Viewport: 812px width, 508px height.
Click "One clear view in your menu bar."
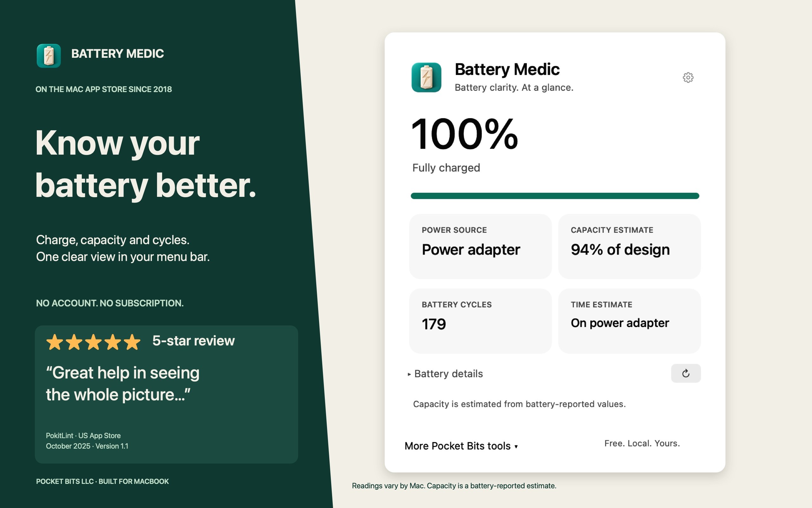[x=123, y=257]
